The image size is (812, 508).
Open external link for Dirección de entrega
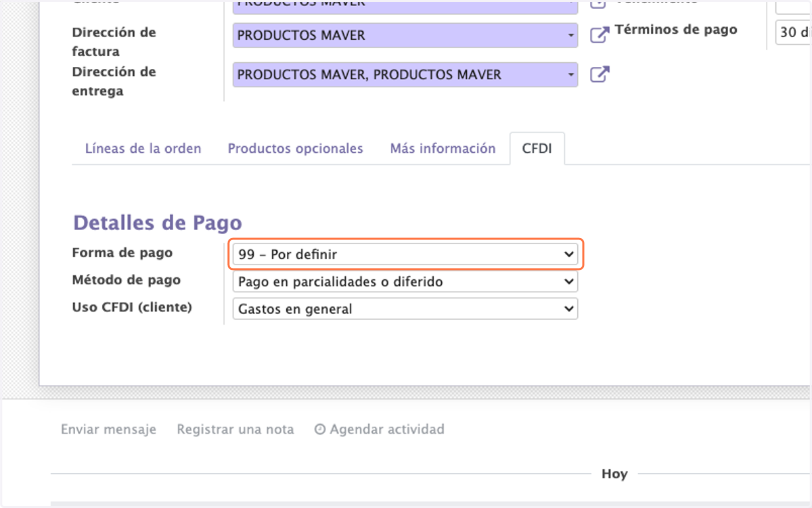[x=600, y=74]
